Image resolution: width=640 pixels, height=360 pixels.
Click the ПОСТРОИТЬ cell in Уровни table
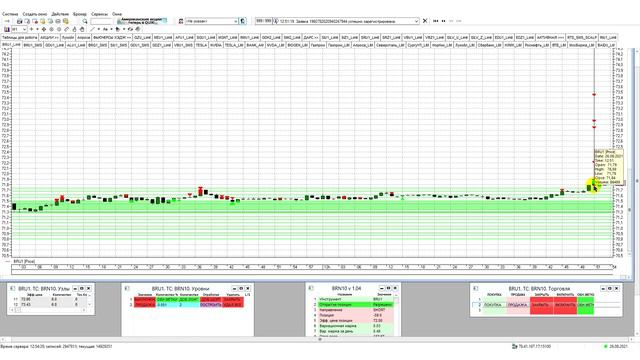[211, 305]
